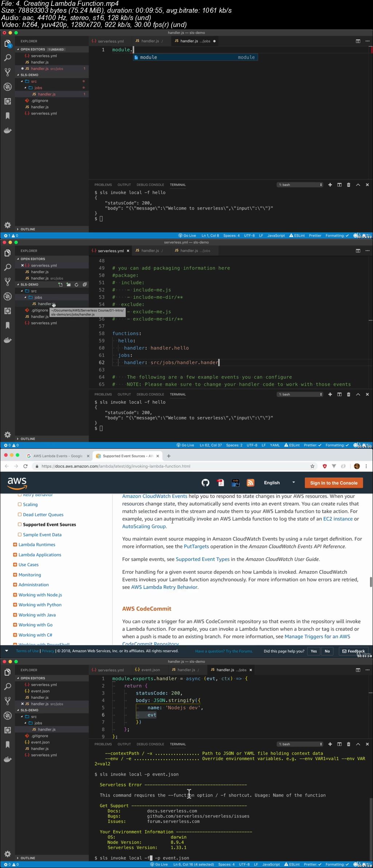Click the PDF download icon in AWS header
This screenshot has width=373, height=868.
220,483
